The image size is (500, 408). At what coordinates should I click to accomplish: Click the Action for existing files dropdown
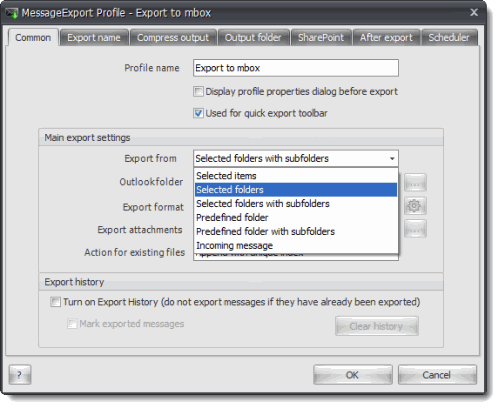[x=296, y=257]
